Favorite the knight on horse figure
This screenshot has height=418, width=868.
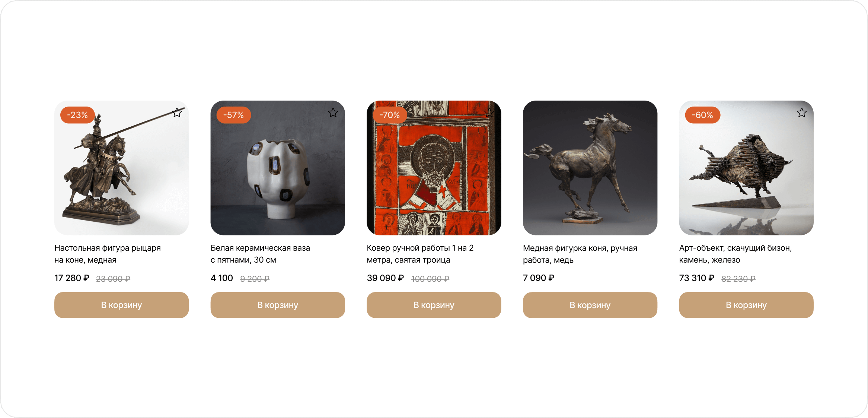click(177, 113)
